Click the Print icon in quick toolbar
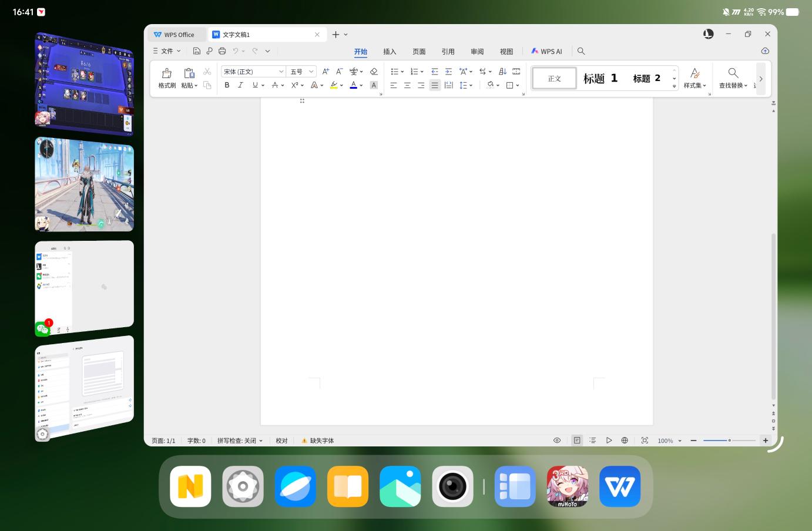The width and height of the screenshot is (812, 531). click(222, 51)
